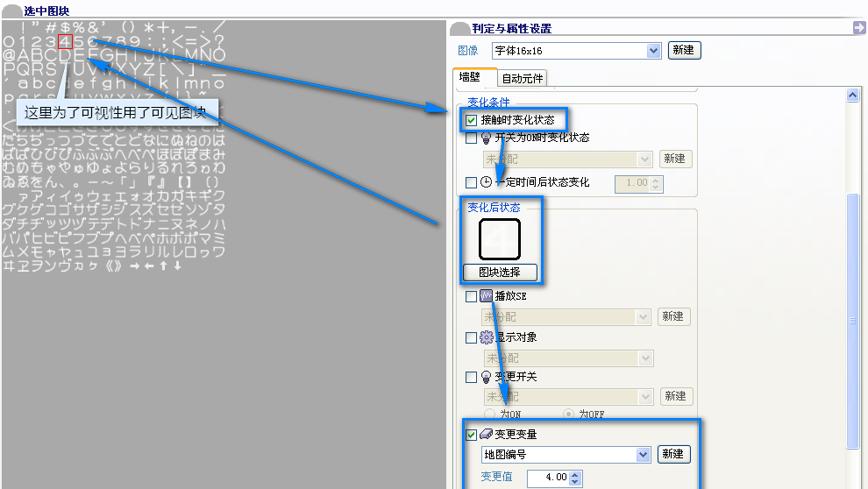Click 新建 beside the 地图编号 dropdown

pyautogui.click(x=673, y=454)
